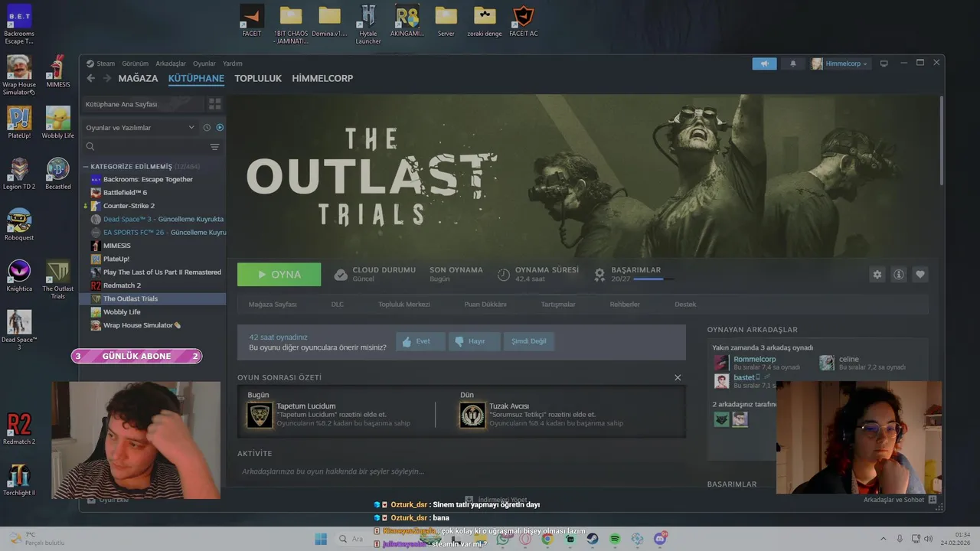Switch library to grid collections view
Image resolution: width=980 pixels, height=551 pixels.
tap(215, 103)
